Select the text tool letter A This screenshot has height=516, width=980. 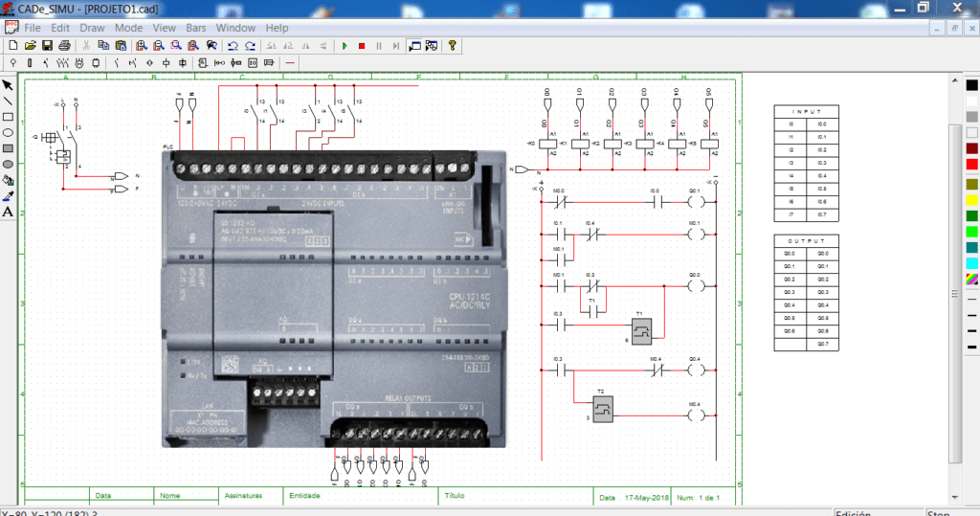(x=8, y=212)
